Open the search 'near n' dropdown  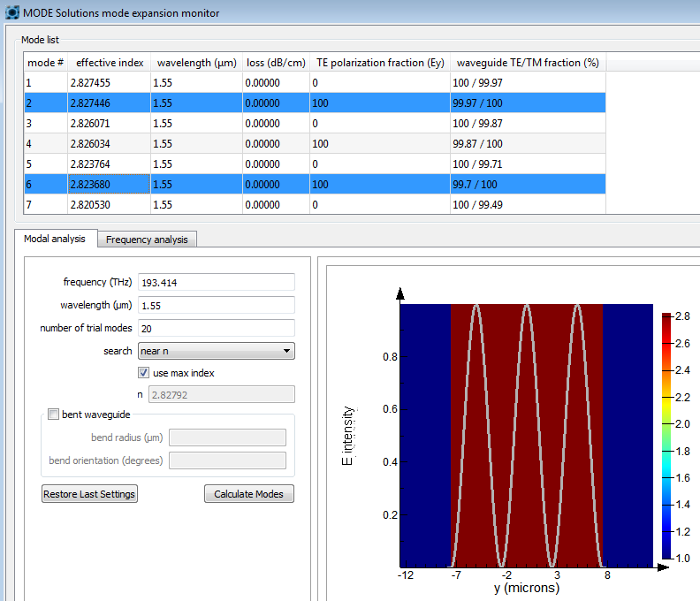click(x=216, y=351)
